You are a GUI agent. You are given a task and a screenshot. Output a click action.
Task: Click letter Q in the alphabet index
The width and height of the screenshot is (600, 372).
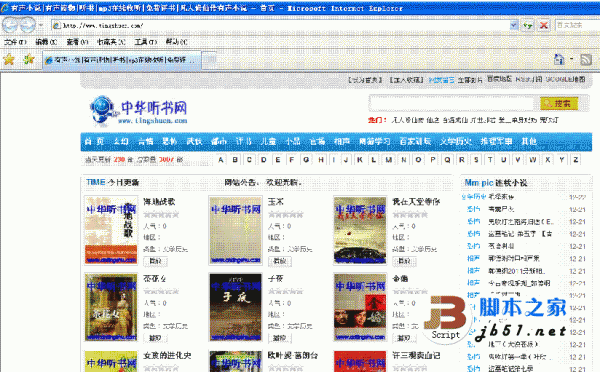pos(447,160)
